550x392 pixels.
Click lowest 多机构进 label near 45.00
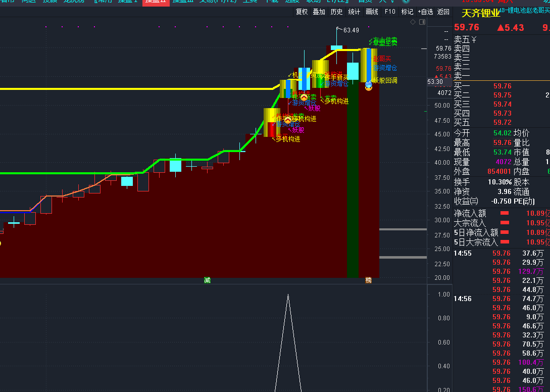point(288,139)
